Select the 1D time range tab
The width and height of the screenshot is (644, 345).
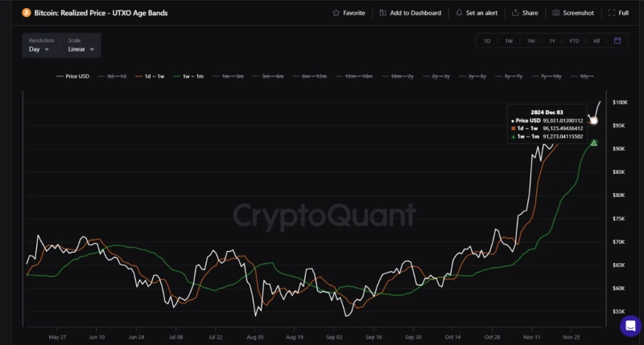[486, 40]
